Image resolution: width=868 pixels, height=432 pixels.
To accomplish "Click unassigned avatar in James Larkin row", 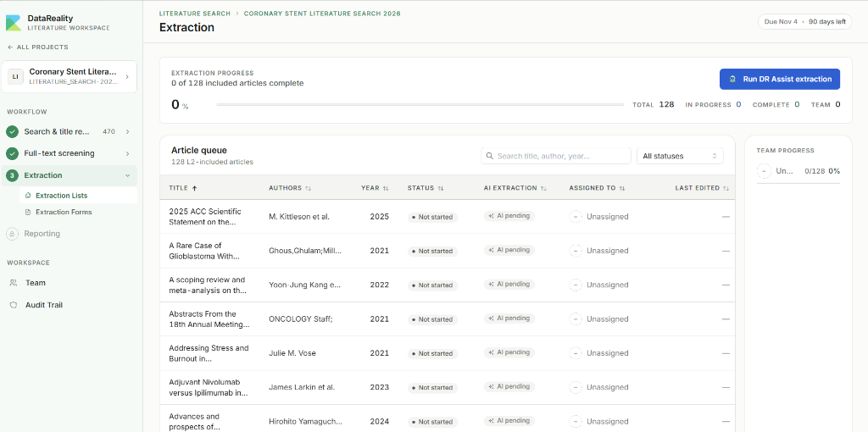I will pos(576,387).
